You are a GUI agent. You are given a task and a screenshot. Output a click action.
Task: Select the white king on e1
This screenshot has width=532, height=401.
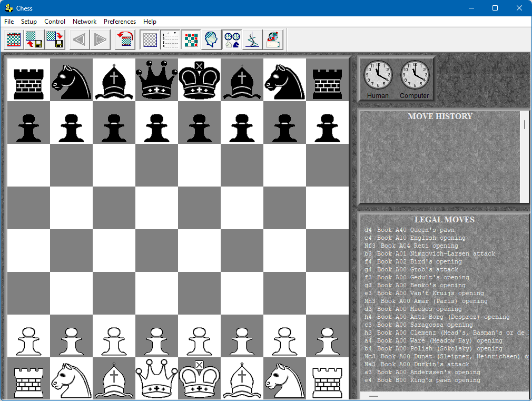(x=200, y=378)
